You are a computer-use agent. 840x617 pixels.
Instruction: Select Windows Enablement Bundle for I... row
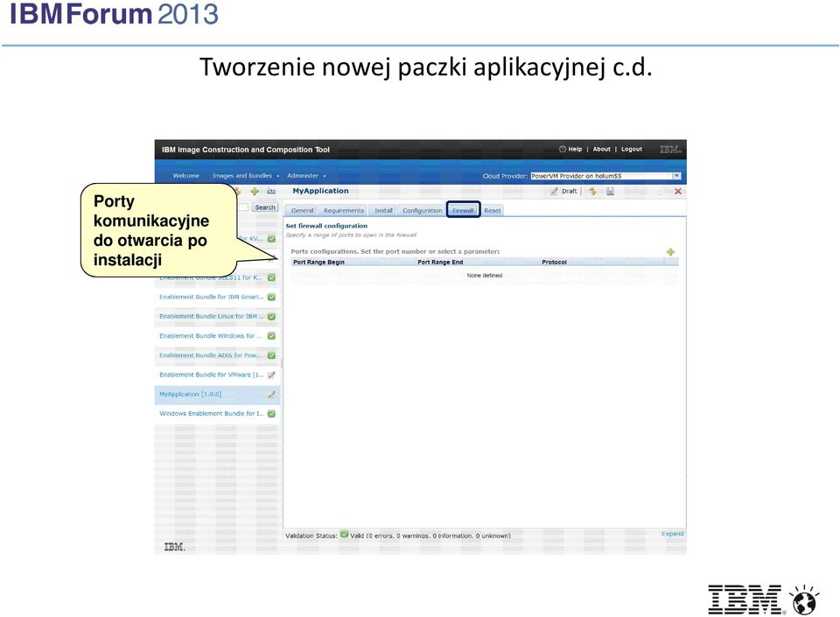pos(218,413)
